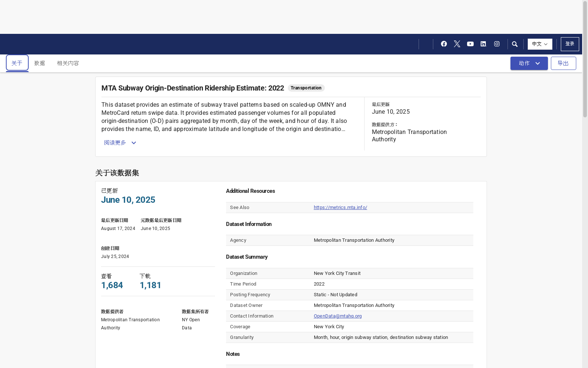Click the Granularity value text
The image size is (588, 368).
tap(381, 337)
